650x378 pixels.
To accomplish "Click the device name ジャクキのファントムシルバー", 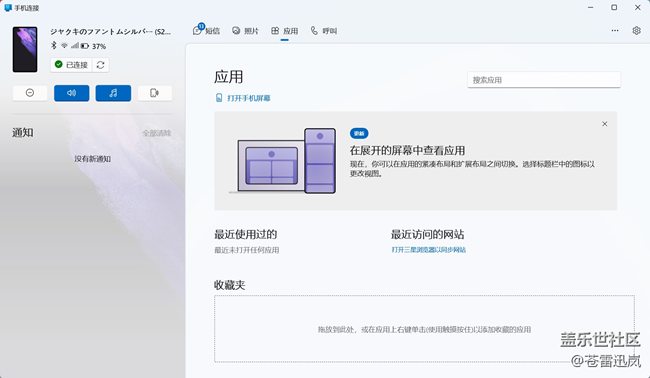I will coord(110,32).
